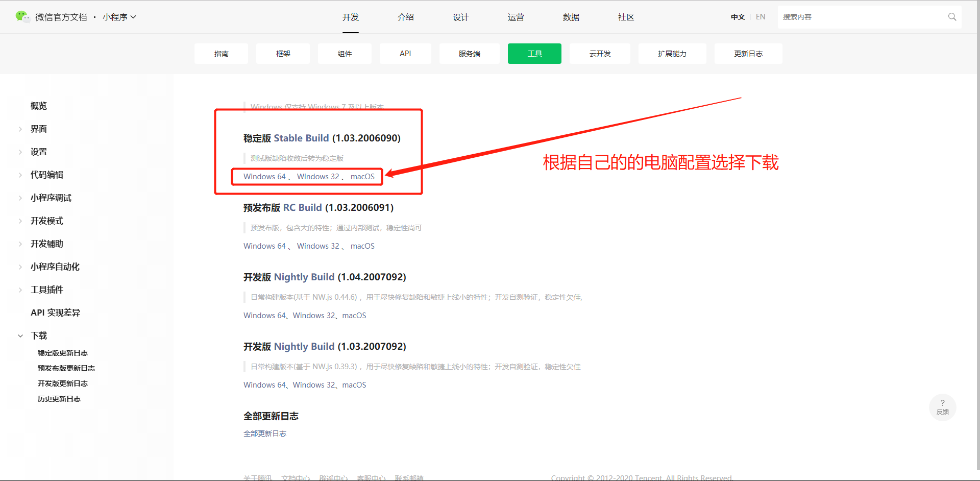Expand the 界面 sidebar section

[x=20, y=129]
